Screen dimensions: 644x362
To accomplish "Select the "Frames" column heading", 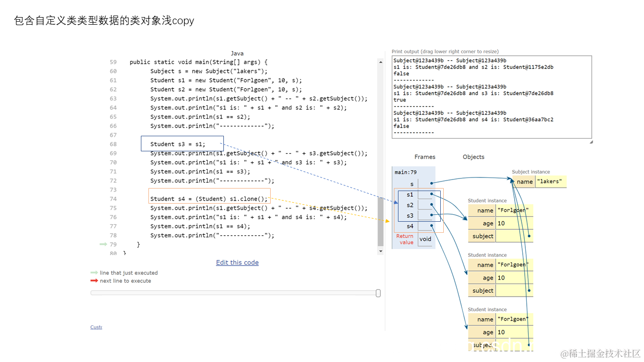I will coord(425,157).
